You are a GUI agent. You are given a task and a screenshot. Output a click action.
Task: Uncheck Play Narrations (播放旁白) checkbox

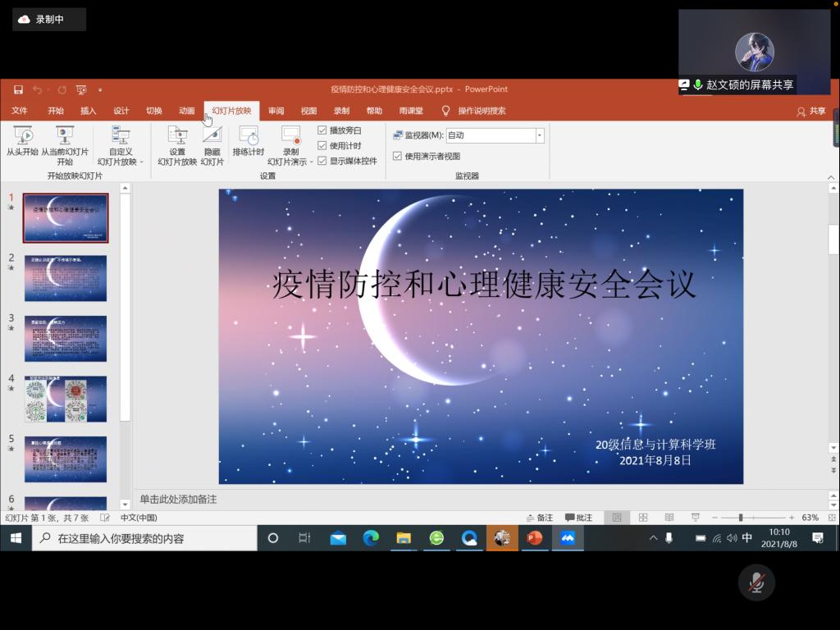(322, 130)
